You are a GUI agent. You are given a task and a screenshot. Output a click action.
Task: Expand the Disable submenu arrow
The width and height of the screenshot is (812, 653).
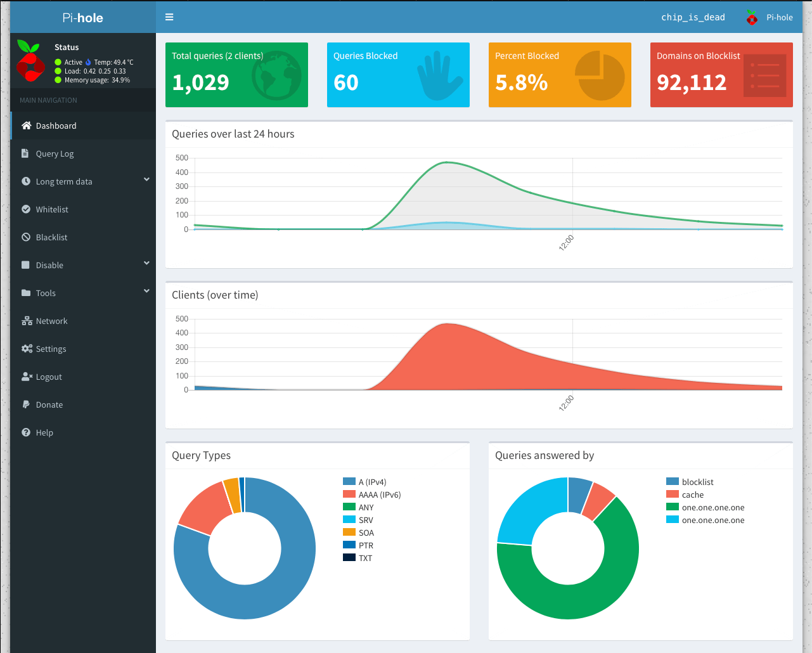pyautogui.click(x=146, y=264)
